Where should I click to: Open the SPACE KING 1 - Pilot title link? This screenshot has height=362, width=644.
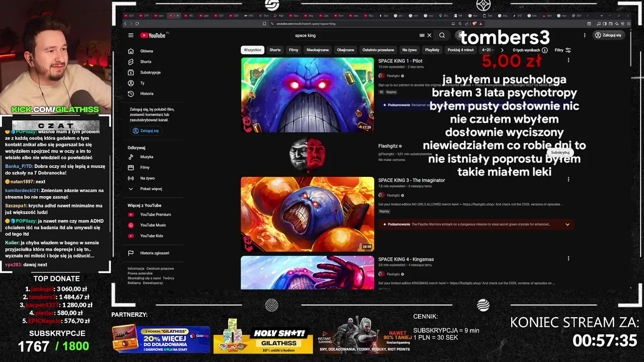click(400, 61)
